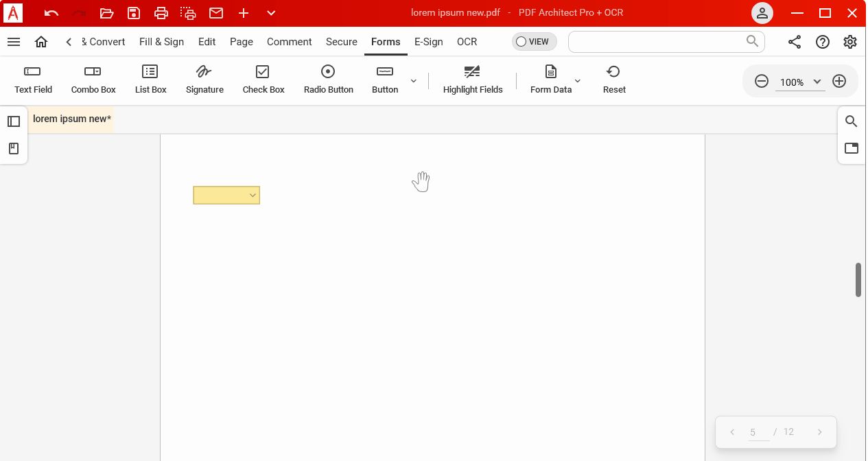Undo the last action
The image size is (868, 461).
tap(50, 12)
